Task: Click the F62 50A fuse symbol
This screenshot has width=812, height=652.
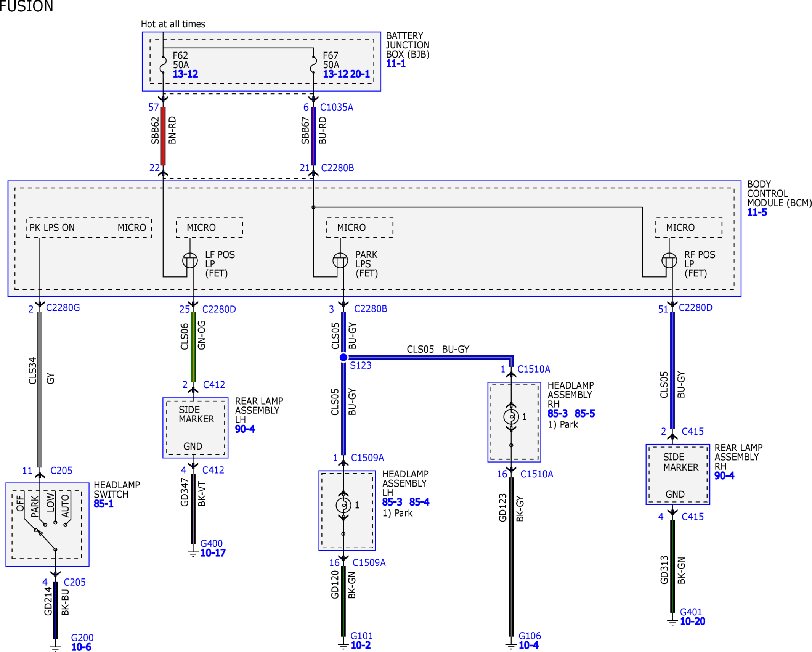Action: coord(163,64)
